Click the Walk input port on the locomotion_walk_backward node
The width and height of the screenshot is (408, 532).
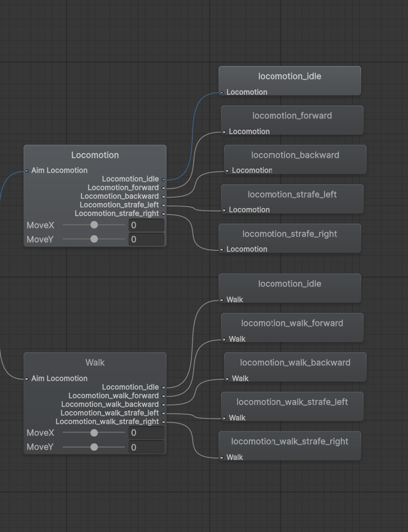coord(227,379)
